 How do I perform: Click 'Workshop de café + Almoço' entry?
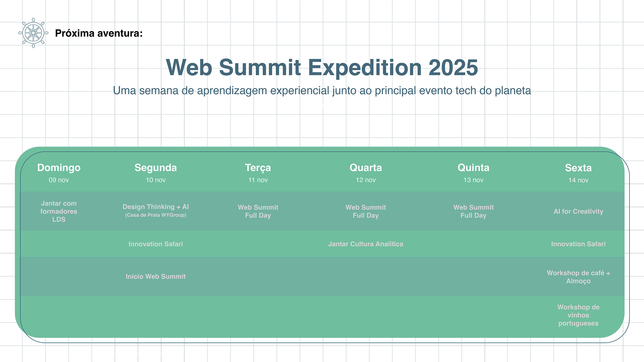click(578, 277)
